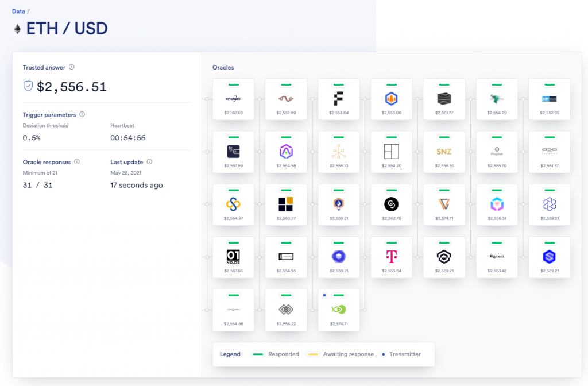
Task: Select the P2P oracle logo above $2,561.37
Action: (x=550, y=151)
